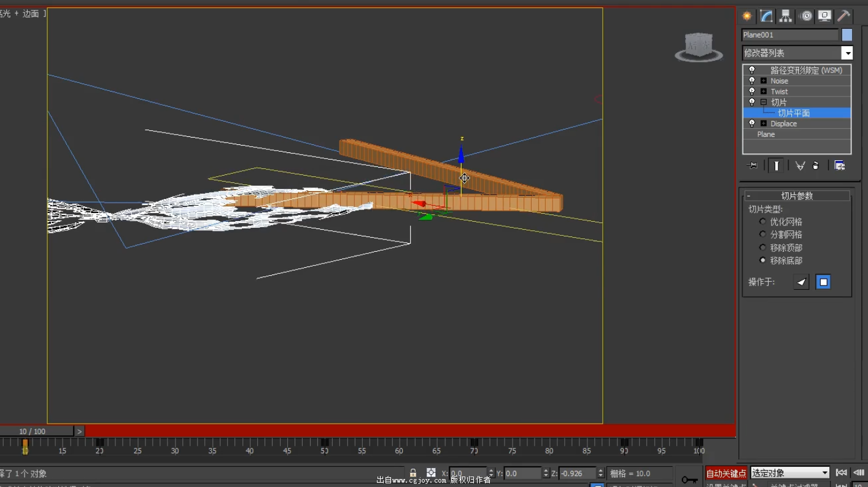Open the object color swatch beside Plane001

(x=847, y=35)
